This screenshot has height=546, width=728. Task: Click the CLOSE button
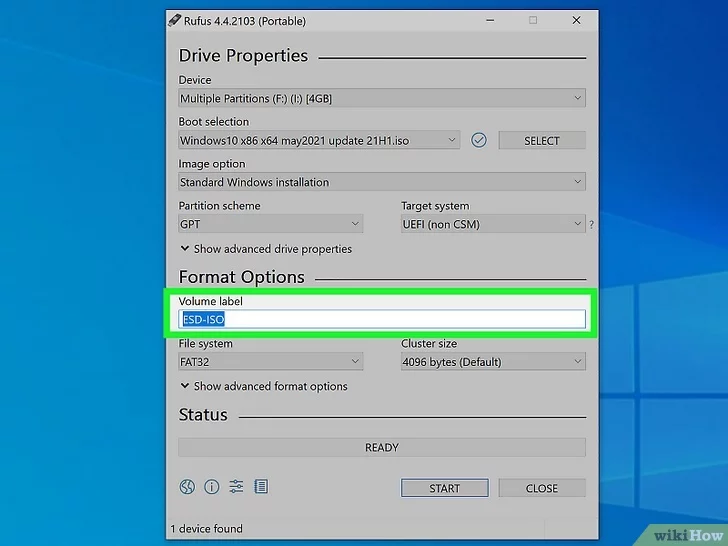click(542, 488)
